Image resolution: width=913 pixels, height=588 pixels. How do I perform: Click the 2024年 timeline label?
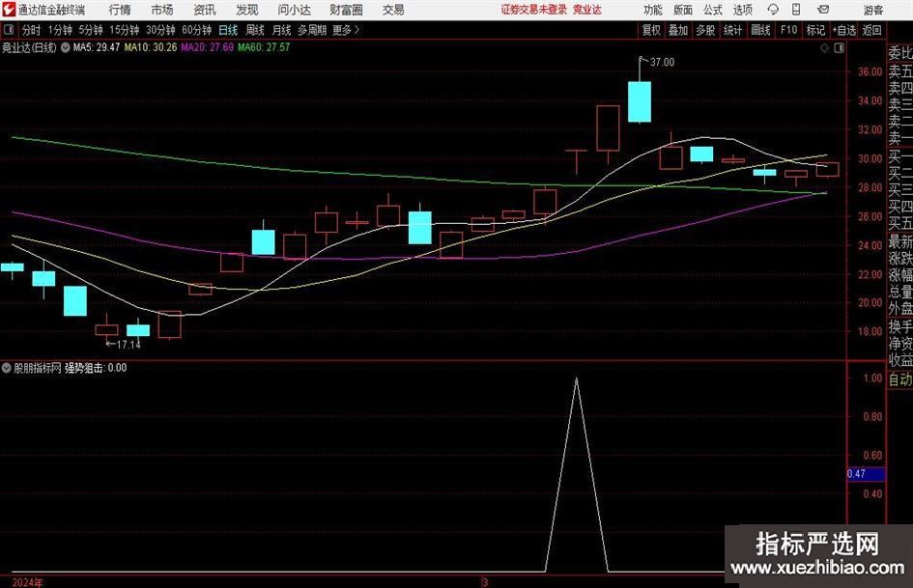[x=27, y=582]
